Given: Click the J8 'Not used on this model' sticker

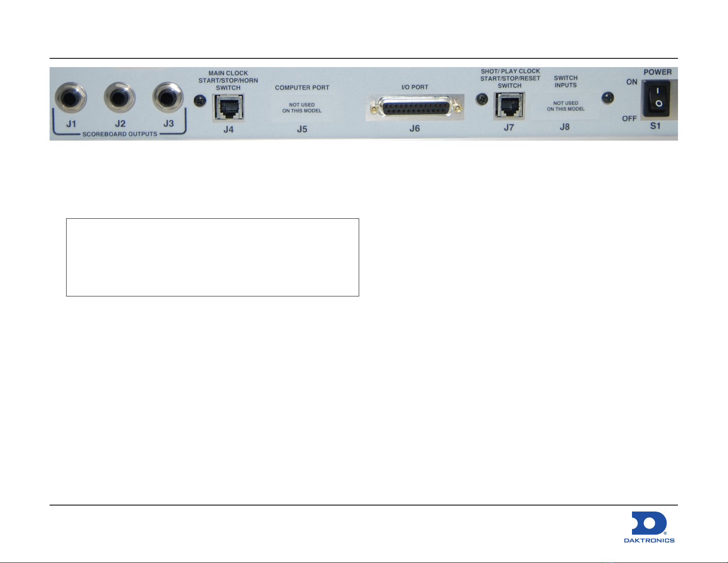Looking at the screenshot, I should click(565, 106).
